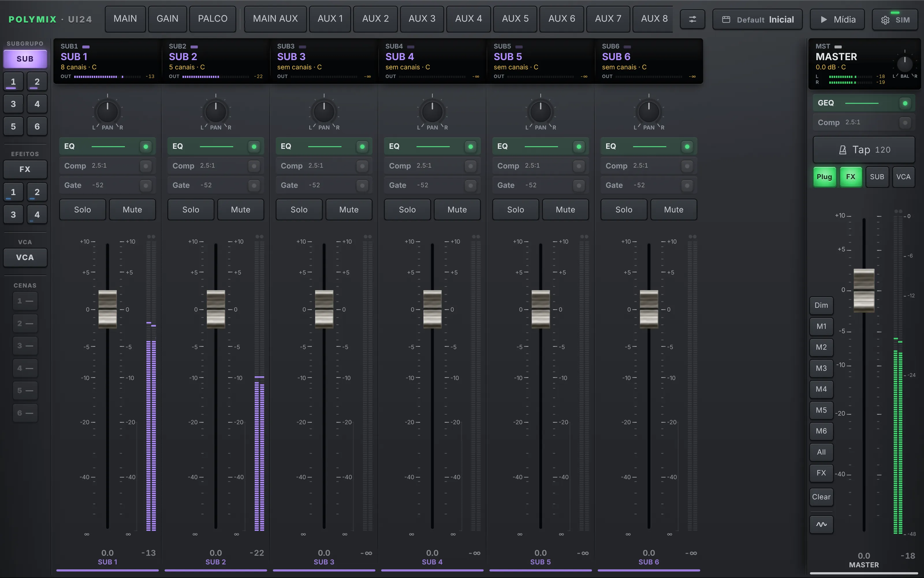Switch to the MAIN AUX tab
Viewport: 924px width, 578px height.
275,19
